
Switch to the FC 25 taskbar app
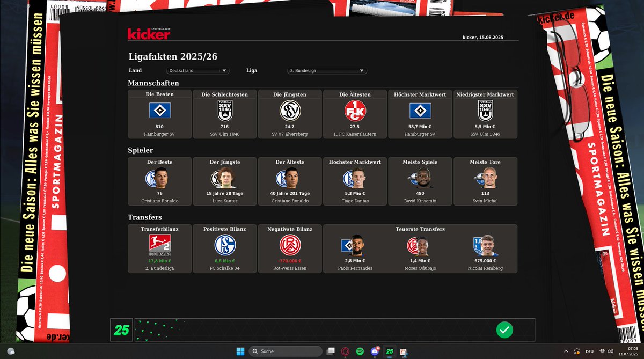point(390,351)
